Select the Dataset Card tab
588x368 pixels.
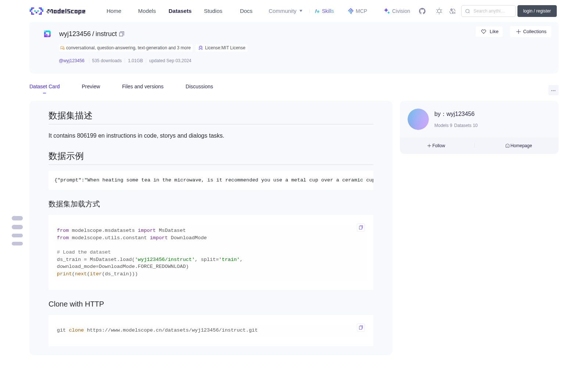(x=44, y=86)
